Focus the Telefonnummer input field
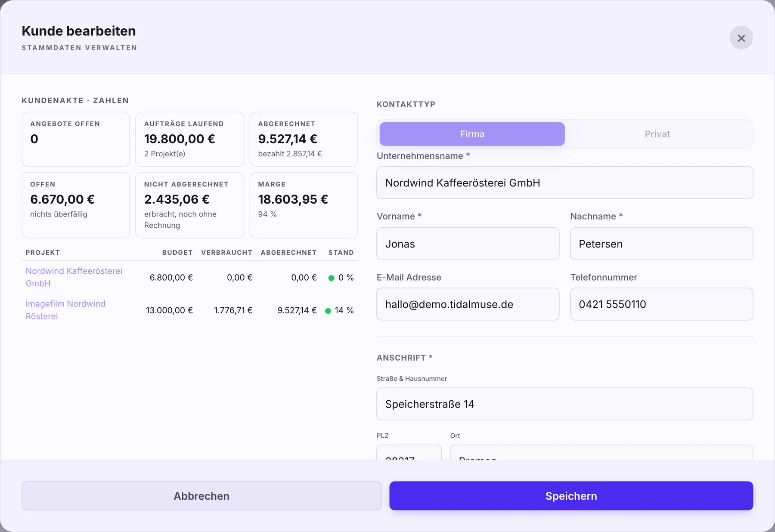Screen dimensions: 775x532 (661, 304)
